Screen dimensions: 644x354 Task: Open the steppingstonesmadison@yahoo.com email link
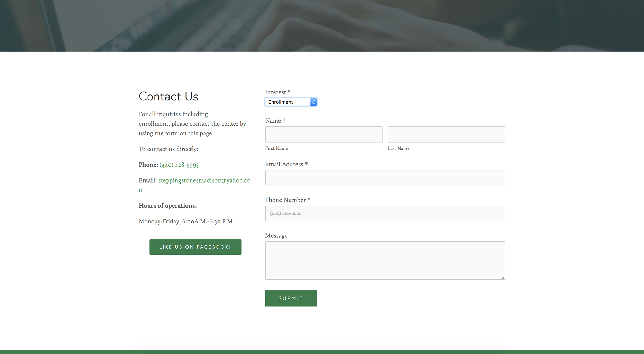tap(204, 180)
